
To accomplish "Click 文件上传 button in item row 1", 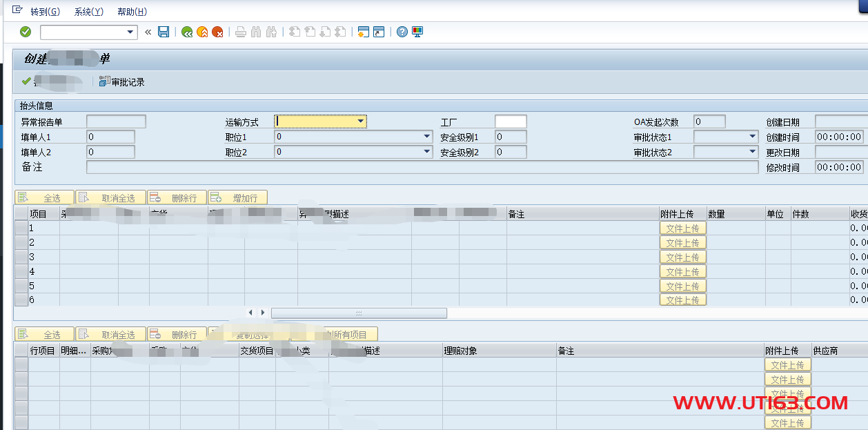I will (x=683, y=228).
